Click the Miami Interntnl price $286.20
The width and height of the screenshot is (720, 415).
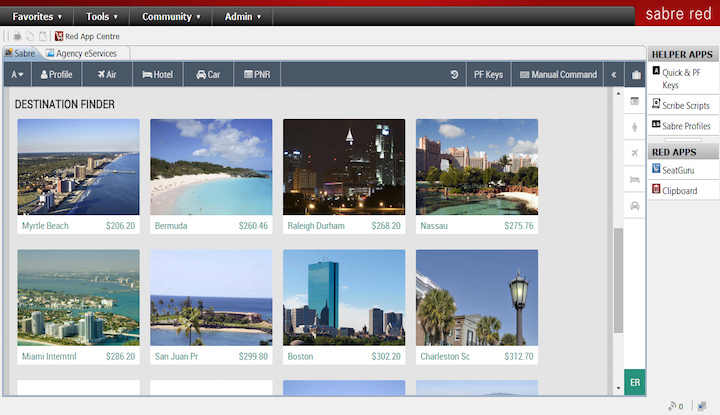click(120, 356)
